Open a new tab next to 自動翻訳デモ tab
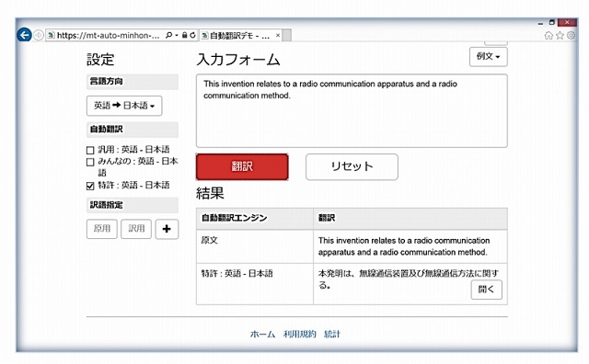The height and width of the screenshot is (364, 589). point(286,36)
